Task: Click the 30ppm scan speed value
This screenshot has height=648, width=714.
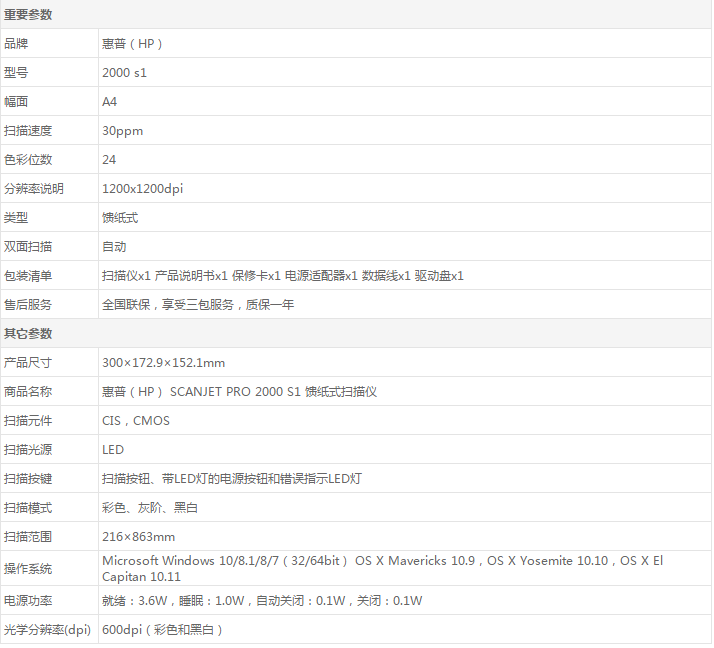Action: [120, 131]
